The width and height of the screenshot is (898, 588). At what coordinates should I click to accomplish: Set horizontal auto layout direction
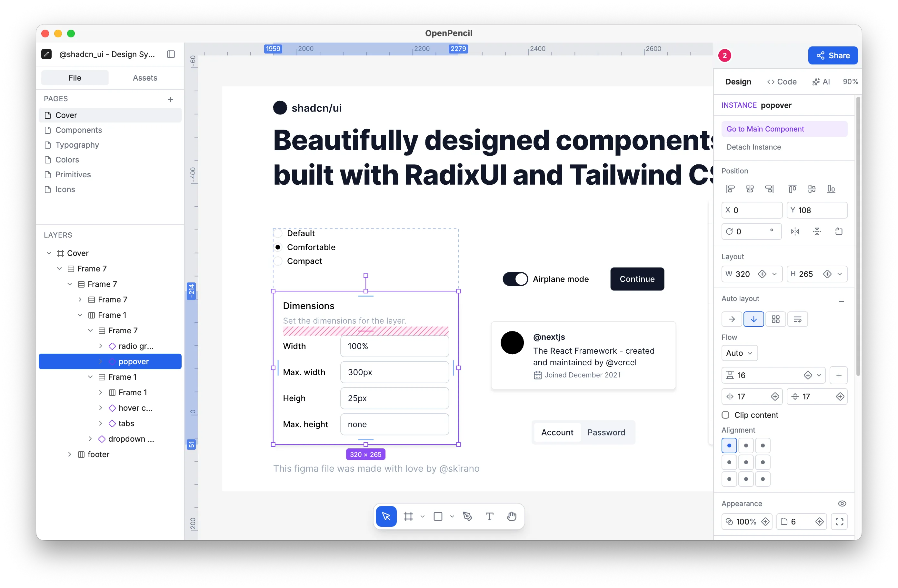point(732,319)
